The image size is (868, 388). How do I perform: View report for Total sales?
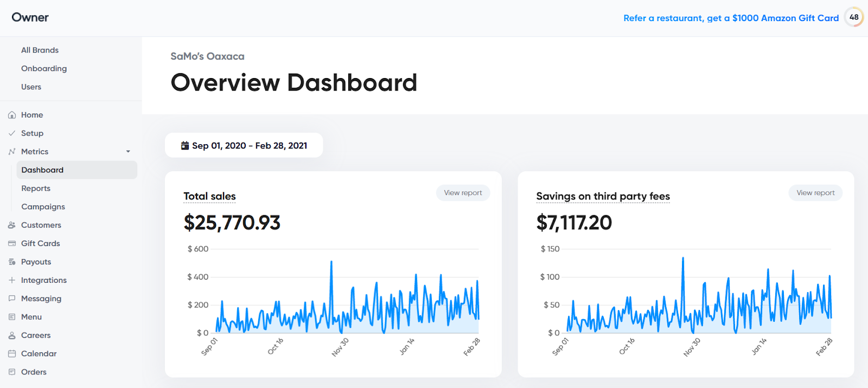tap(463, 193)
